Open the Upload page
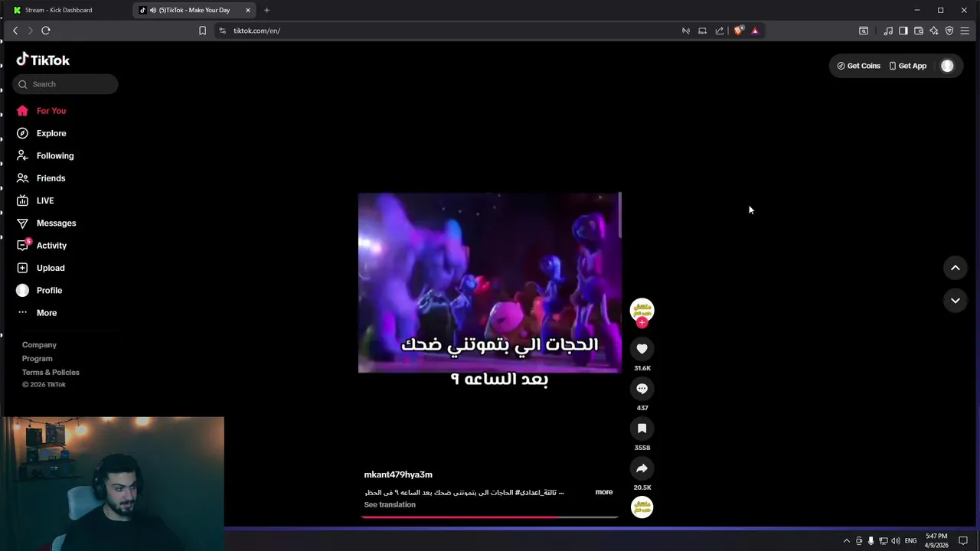Screen dimensions: 980x551 pyautogui.click(x=41, y=268)
